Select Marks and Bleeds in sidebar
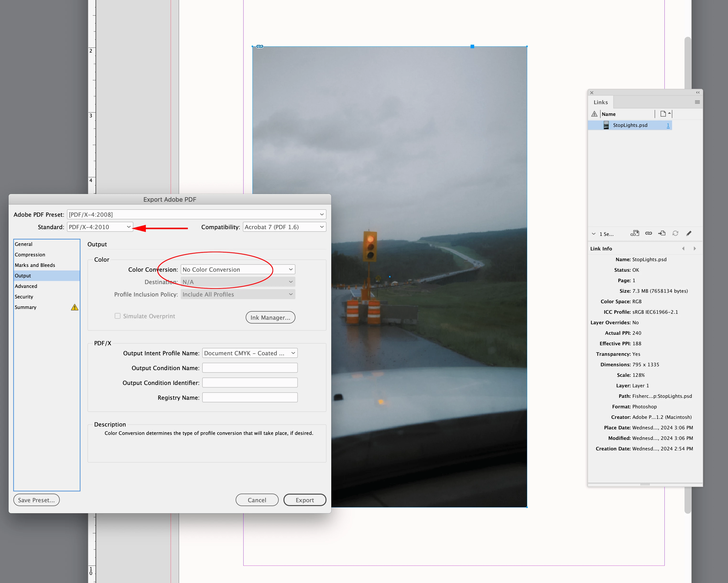The width and height of the screenshot is (728, 583). 35,265
